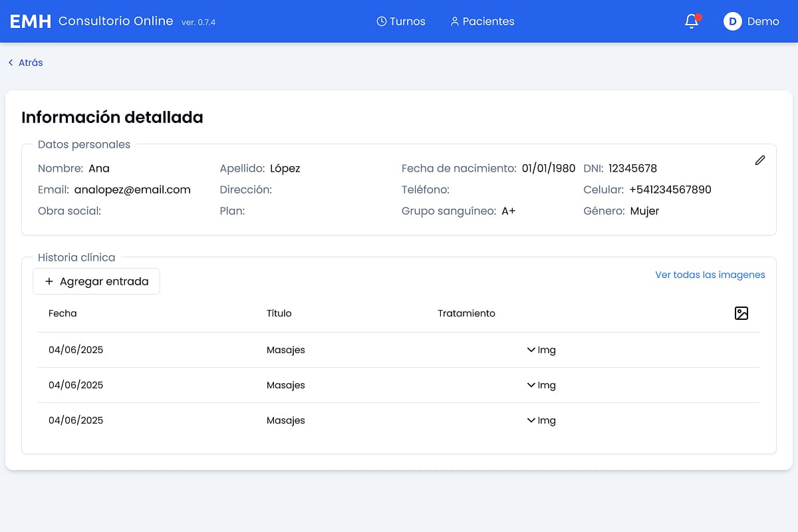Click the notification bell icon
Screen dimensions: 798x532
[x=691, y=21]
